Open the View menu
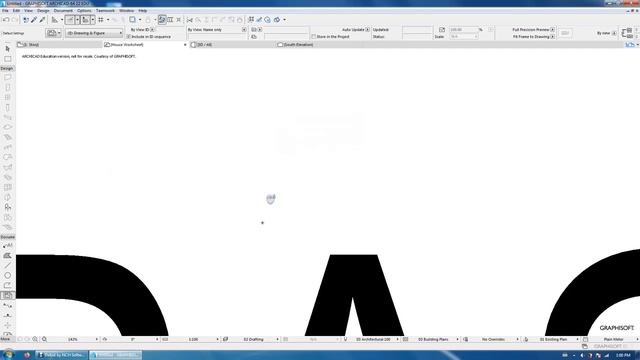The height and width of the screenshot is (360, 640). point(28,11)
